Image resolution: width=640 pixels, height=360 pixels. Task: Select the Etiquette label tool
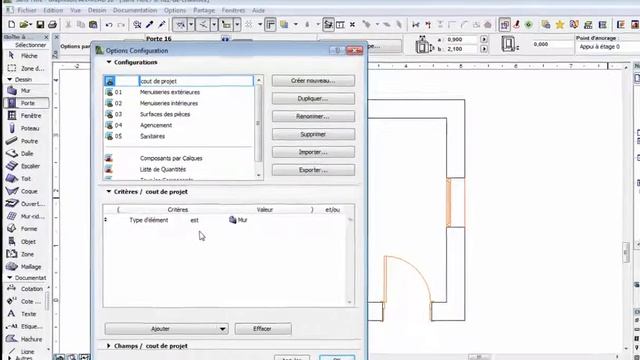click(24, 327)
